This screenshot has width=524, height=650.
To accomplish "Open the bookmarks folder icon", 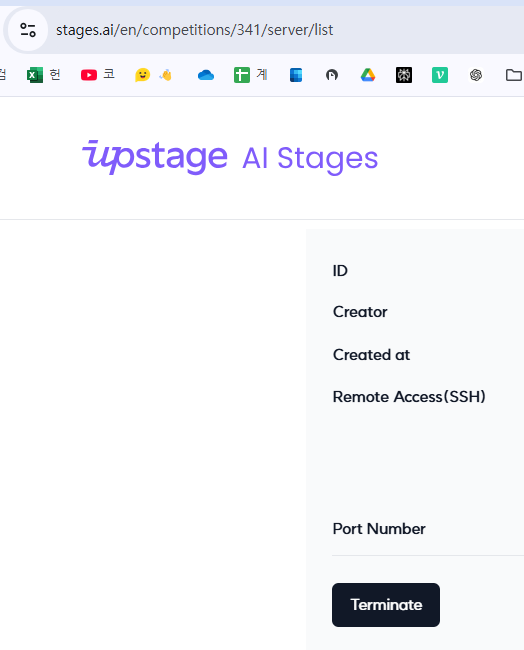I will [x=514, y=75].
